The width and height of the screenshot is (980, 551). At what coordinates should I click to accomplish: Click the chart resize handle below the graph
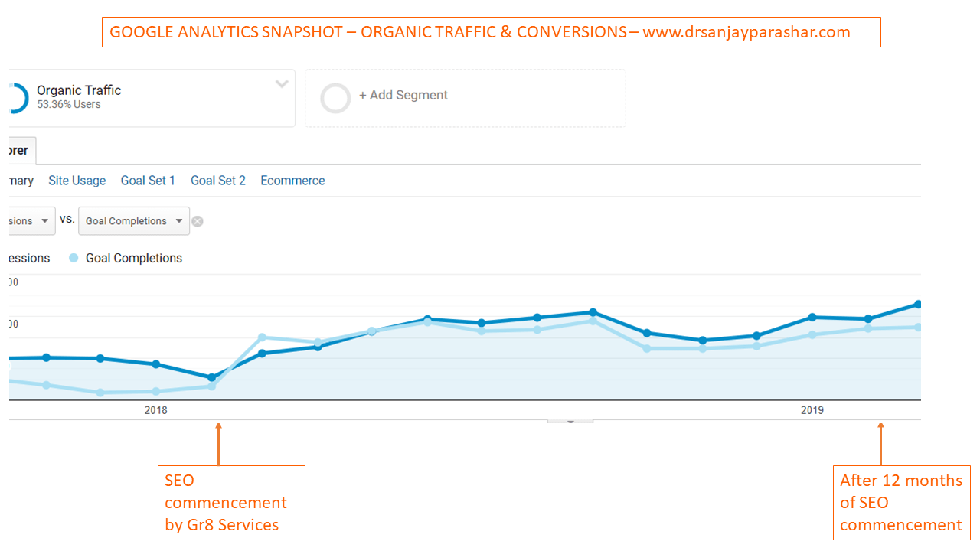click(x=570, y=420)
